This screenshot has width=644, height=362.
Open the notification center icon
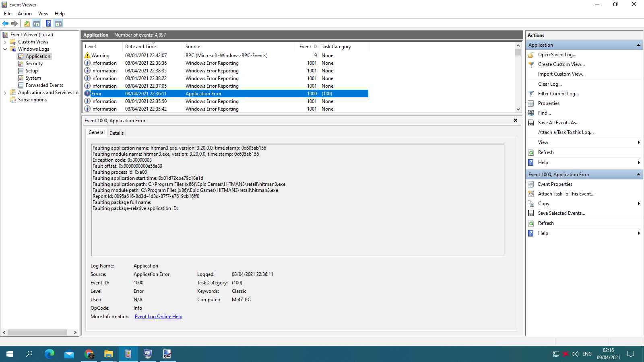point(631,354)
